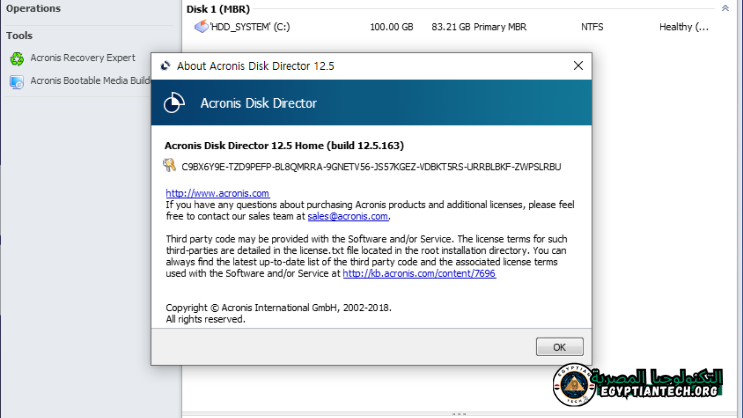743x418 pixels.
Task: Click the Healthy status cell
Action: click(x=684, y=27)
